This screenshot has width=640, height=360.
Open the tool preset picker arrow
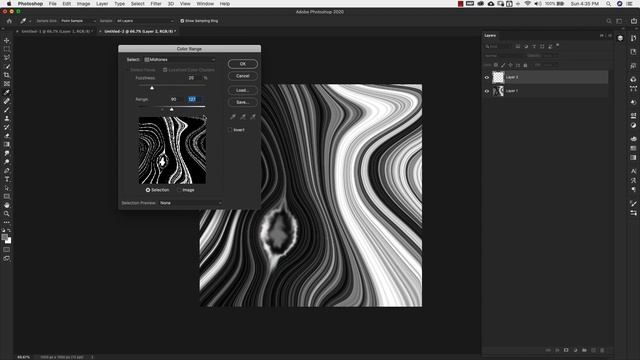(30, 21)
